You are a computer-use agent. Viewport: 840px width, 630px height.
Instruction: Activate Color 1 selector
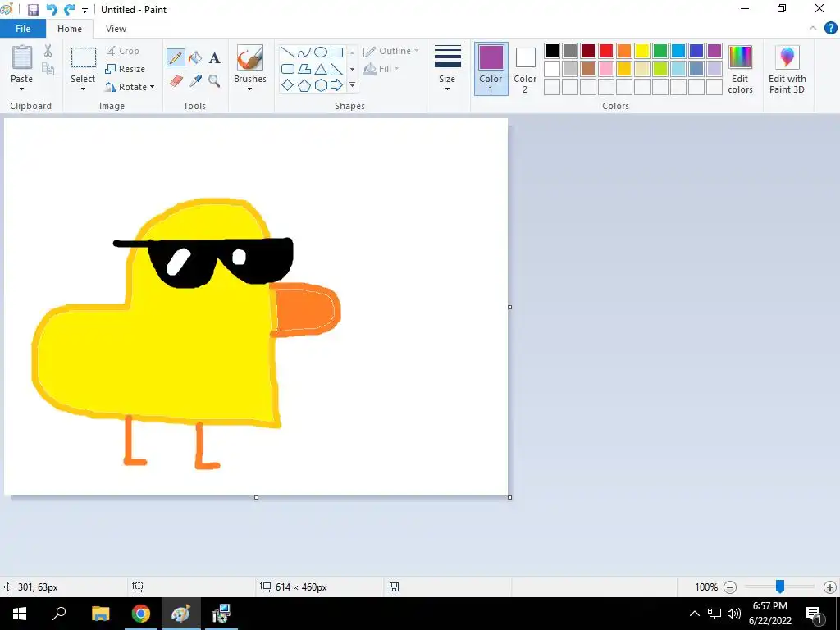(491, 69)
